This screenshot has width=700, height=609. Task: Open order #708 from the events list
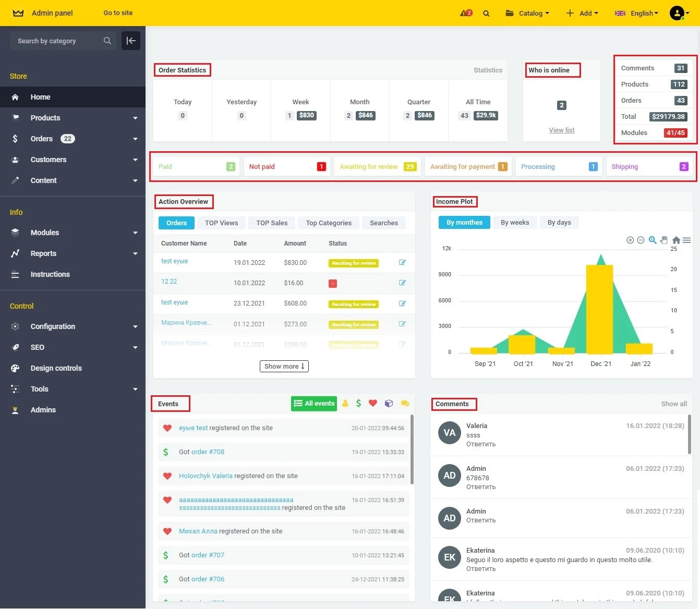(208, 452)
